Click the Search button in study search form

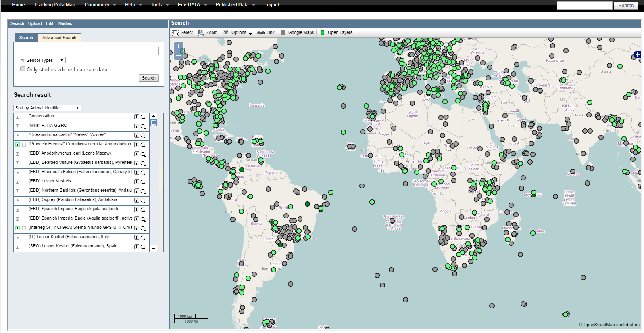[149, 78]
